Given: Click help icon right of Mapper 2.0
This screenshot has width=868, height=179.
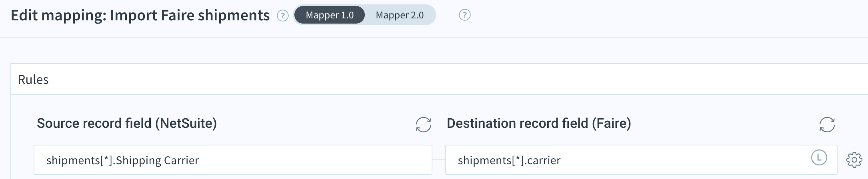Looking at the screenshot, I should pyautogui.click(x=464, y=15).
